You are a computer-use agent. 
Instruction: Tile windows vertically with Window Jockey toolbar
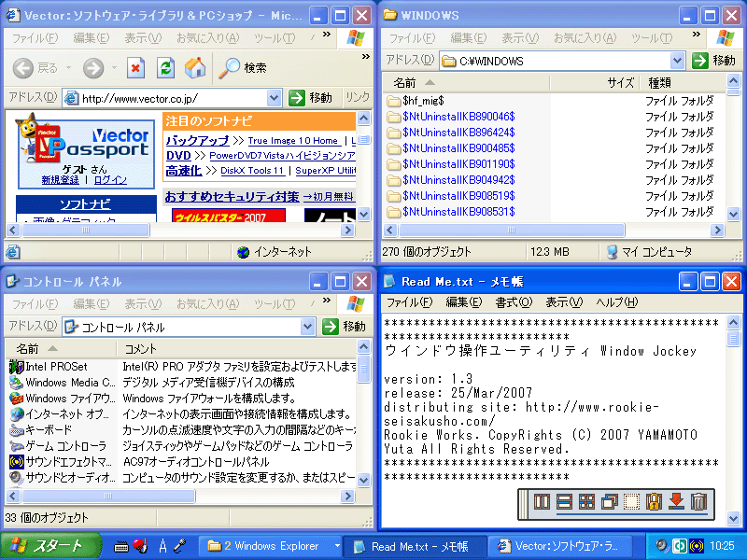[x=542, y=501]
